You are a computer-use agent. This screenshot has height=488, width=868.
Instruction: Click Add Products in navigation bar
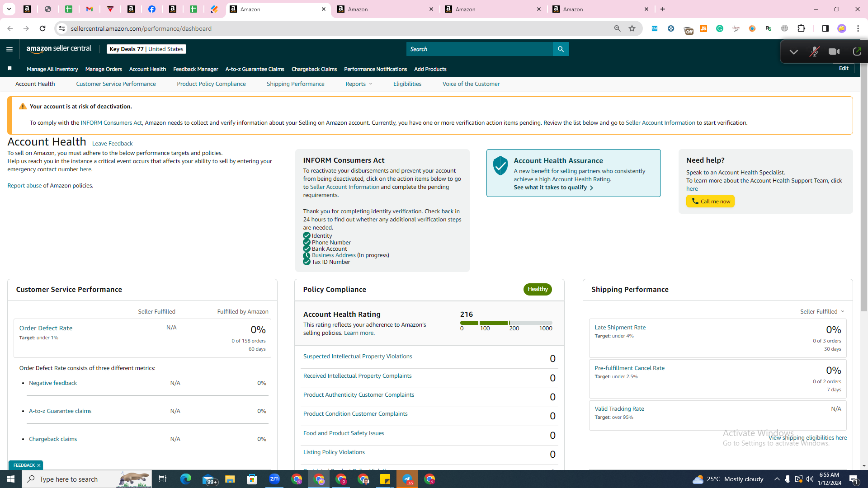pos(430,69)
